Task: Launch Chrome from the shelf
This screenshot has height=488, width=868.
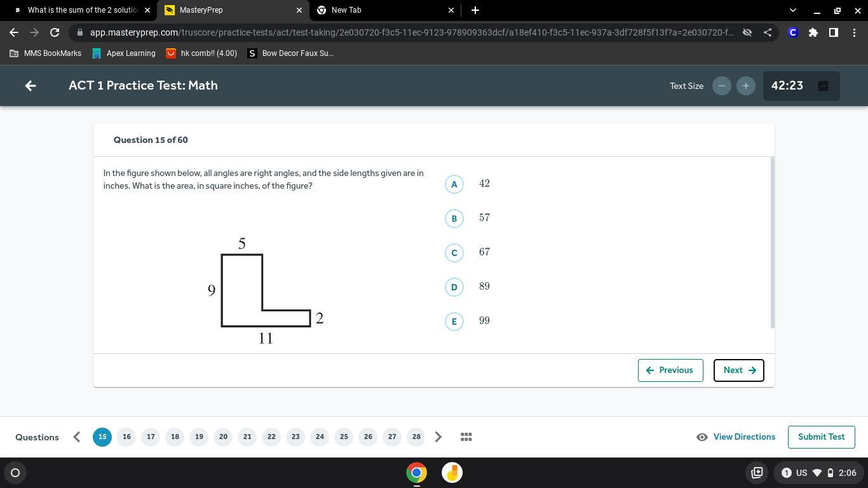Action: point(416,473)
